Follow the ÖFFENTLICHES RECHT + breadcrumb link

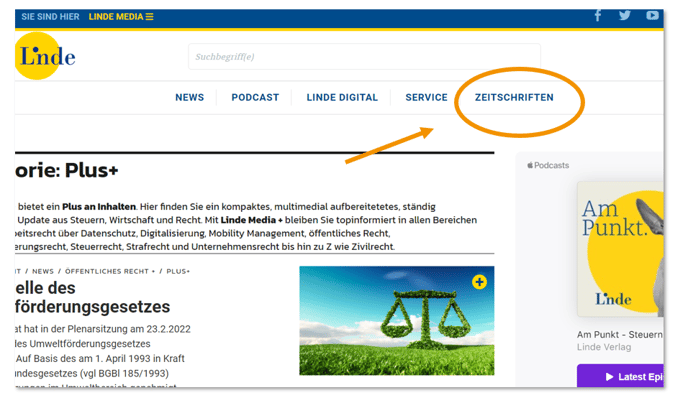(x=110, y=271)
